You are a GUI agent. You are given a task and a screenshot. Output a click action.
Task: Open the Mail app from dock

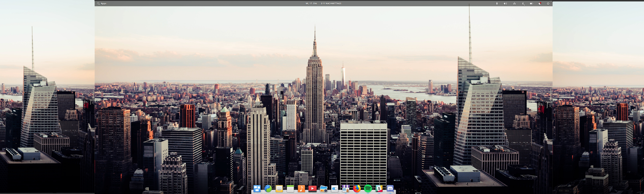[279, 188]
